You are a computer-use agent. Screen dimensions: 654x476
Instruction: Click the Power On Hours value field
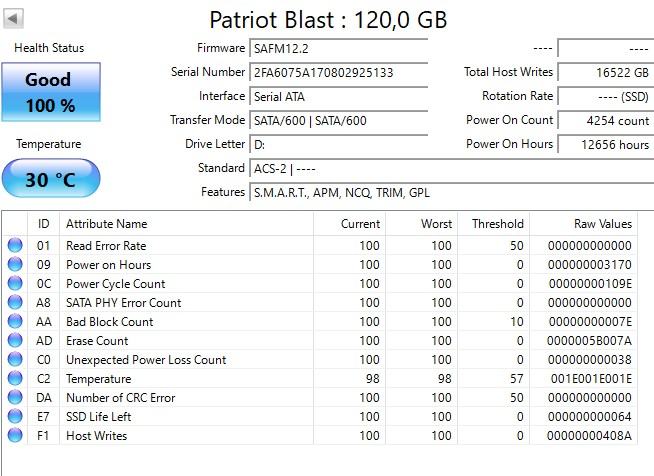point(605,144)
